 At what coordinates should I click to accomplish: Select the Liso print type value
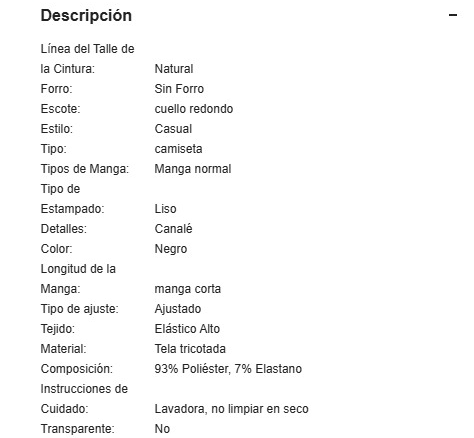pos(165,209)
